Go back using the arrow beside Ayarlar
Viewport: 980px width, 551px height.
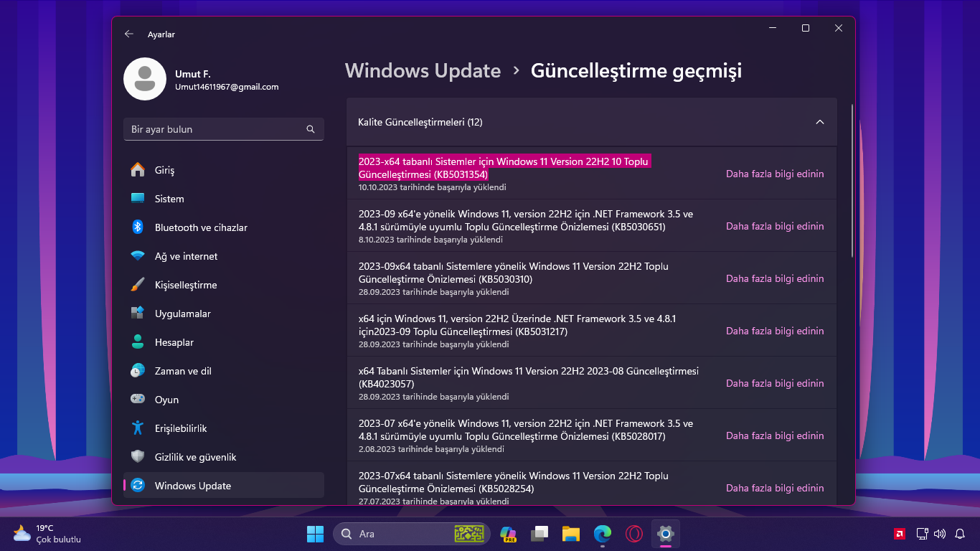point(129,34)
